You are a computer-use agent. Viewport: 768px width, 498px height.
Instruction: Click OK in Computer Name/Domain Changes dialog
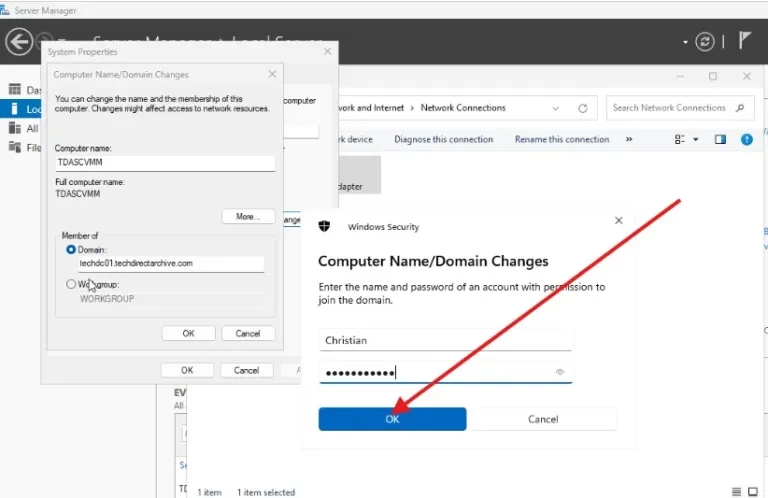click(x=189, y=333)
